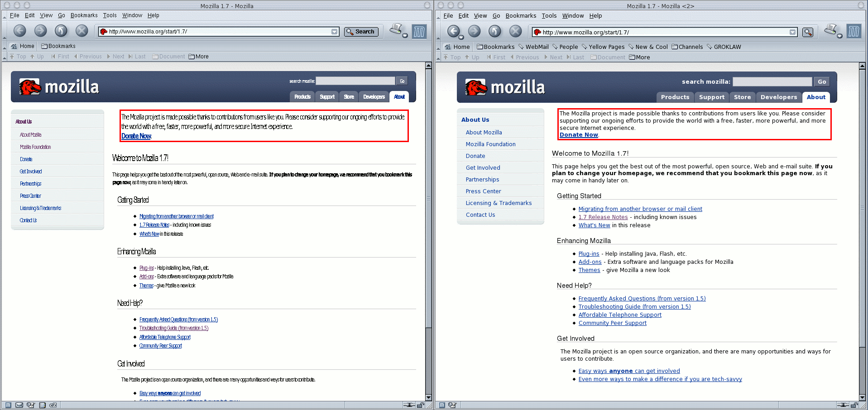Click the Mozilla throbber logo in the left window
This screenshot has width=868, height=410.
point(419,31)
